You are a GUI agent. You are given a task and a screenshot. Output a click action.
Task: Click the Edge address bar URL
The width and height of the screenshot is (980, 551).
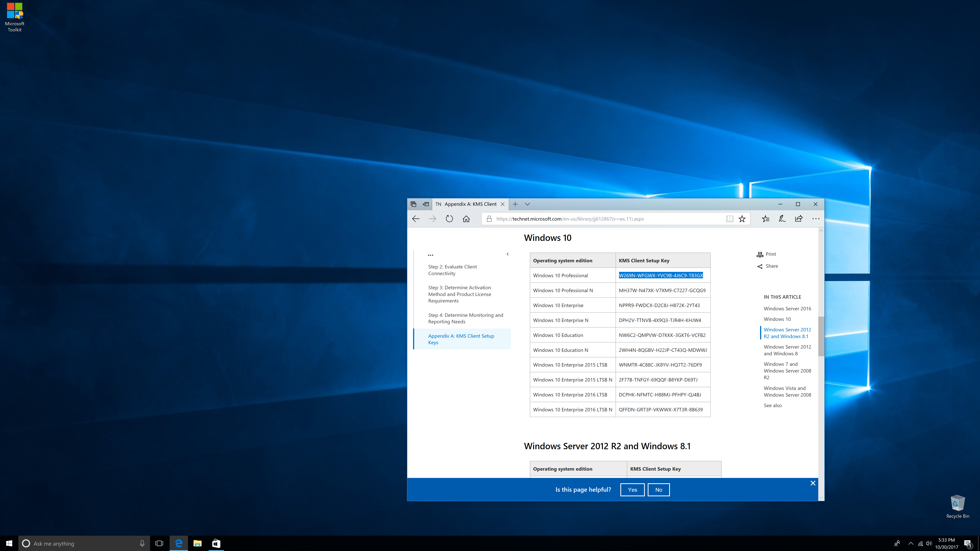click(x=570, y=219)
